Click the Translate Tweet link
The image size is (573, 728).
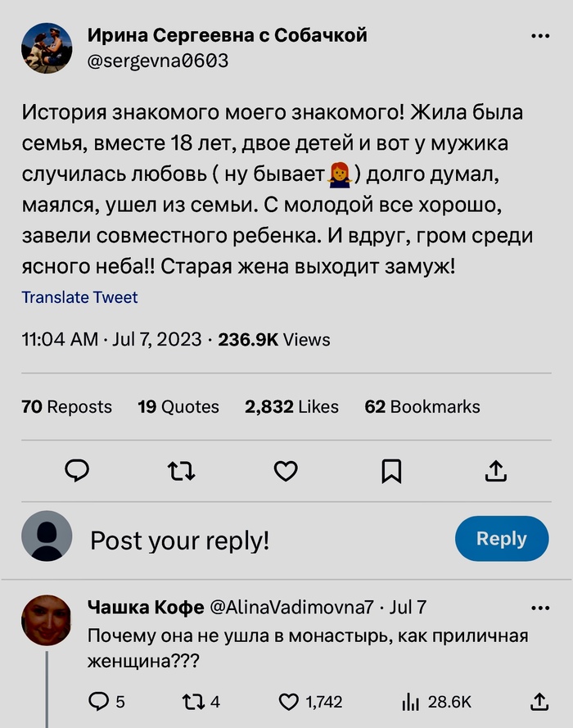tap(79, 297)
